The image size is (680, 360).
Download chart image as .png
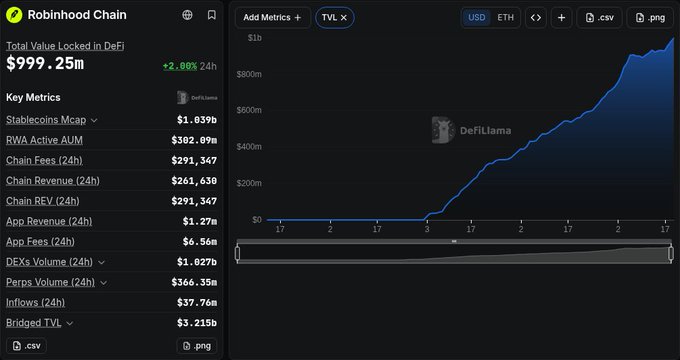(650, 18)
